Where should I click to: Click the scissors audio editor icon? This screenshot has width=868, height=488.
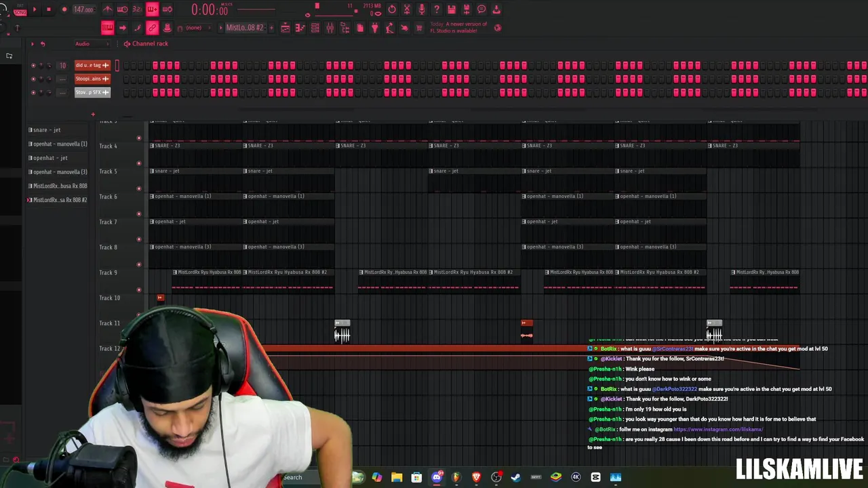[407, 9]
